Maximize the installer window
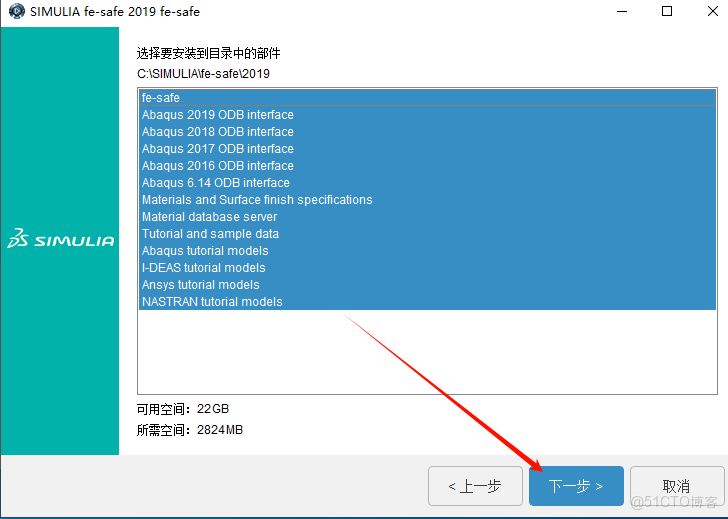 pyautogui.click(x=667, y=11)
